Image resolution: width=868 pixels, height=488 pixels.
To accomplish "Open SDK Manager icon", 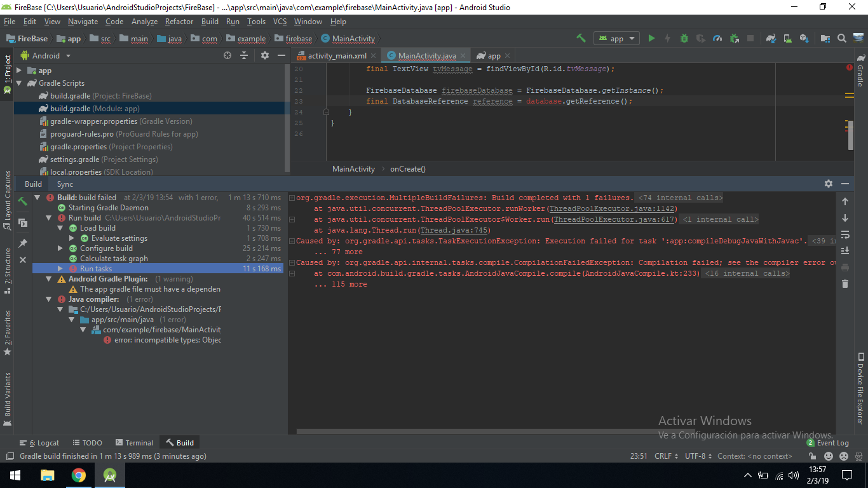I will click(x=804, y=38).
